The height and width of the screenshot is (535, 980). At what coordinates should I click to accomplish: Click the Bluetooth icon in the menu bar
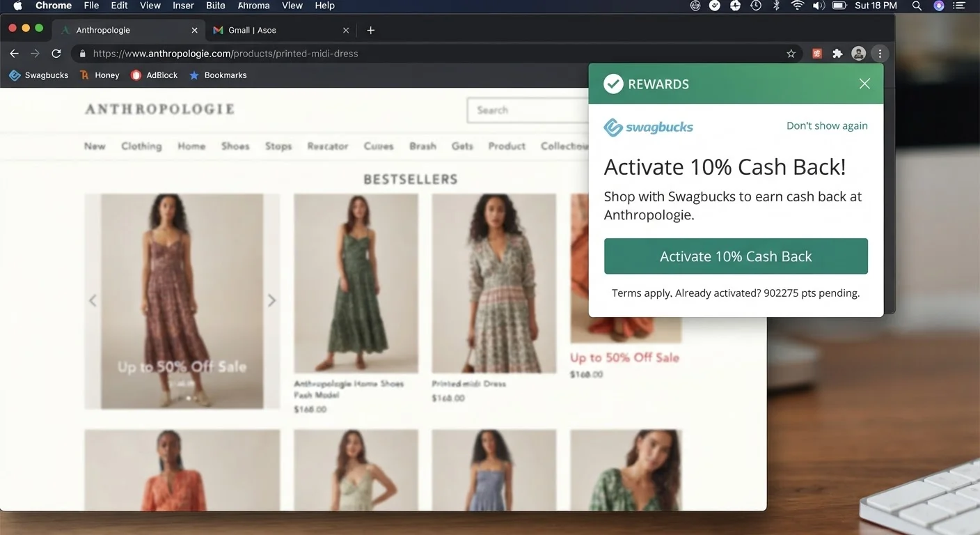point(777,6)
